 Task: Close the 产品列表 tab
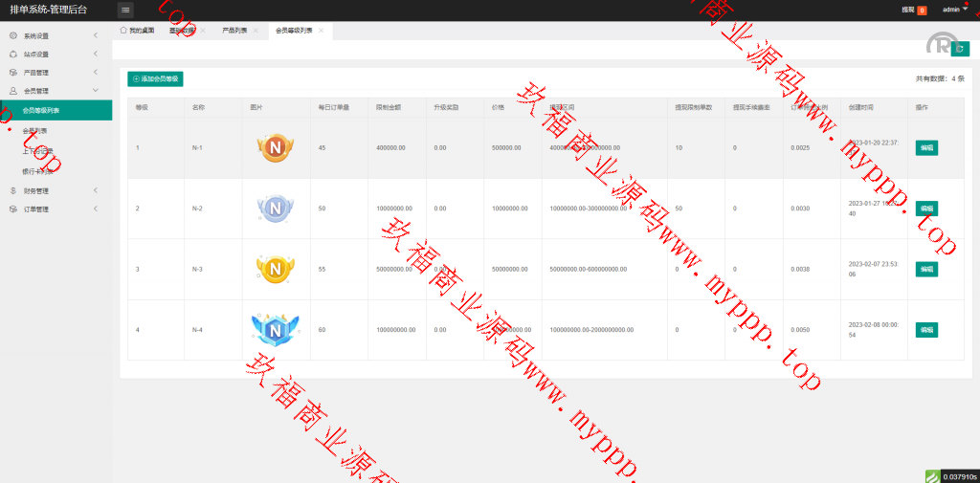[x=255, y=31]
